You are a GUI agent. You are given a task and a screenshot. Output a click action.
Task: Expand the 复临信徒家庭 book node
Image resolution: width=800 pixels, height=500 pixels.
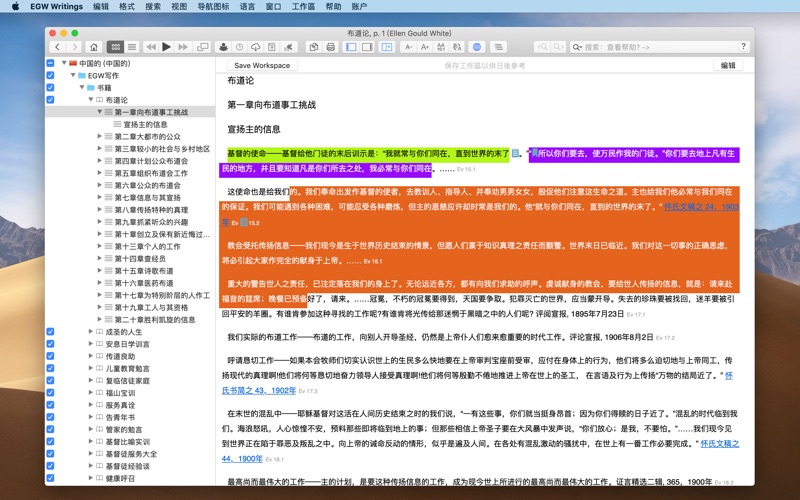91,381
